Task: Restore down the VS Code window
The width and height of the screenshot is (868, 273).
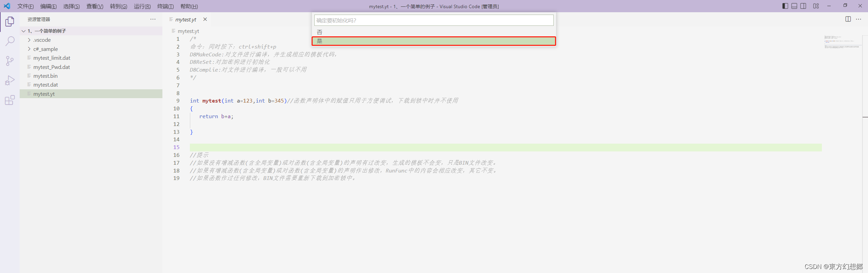Action: [x=845, y=6]
